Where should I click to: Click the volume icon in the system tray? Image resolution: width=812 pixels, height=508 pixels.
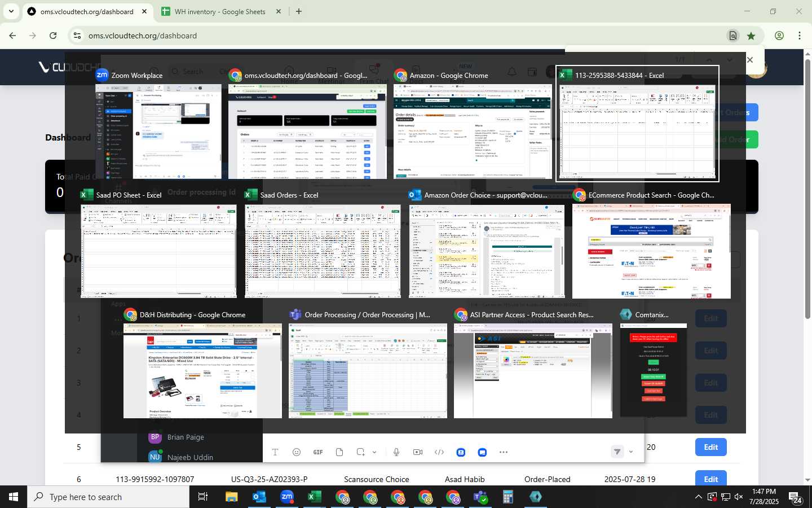click(x=739, y=497)
